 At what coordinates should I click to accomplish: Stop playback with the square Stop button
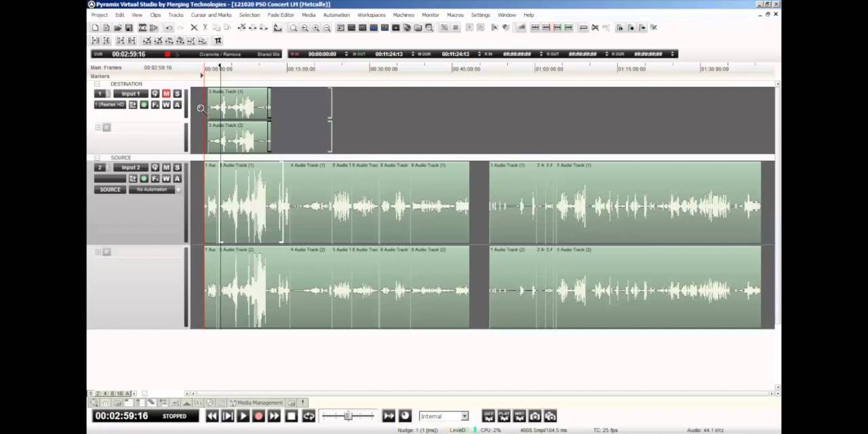pyautogui.click(x=292, y=416)
